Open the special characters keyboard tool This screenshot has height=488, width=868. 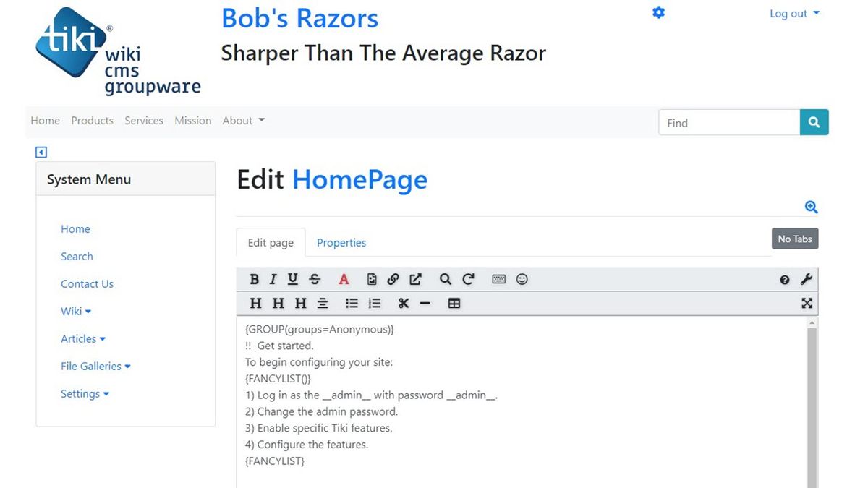pyautogui.click(x=498, y=279)
